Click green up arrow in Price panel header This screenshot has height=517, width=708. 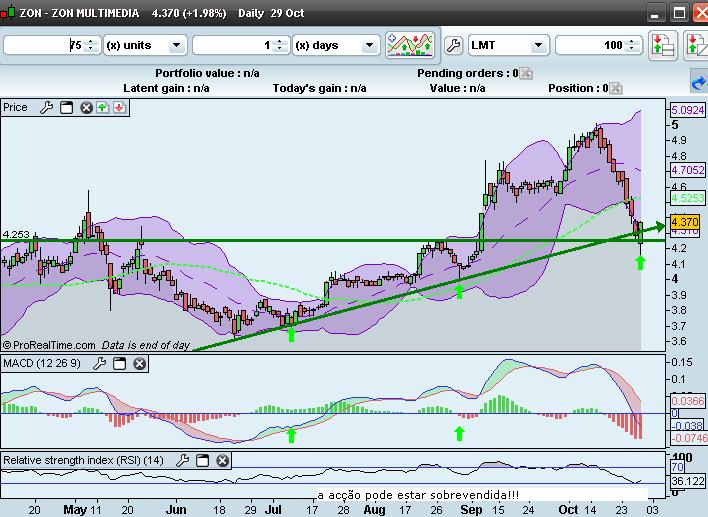pos(102,107)
